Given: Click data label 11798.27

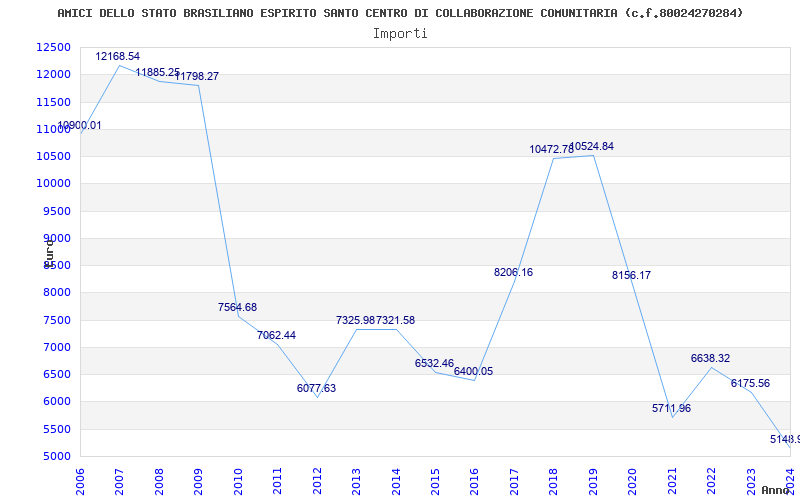Looking at the screenshot, I should 197,76.
